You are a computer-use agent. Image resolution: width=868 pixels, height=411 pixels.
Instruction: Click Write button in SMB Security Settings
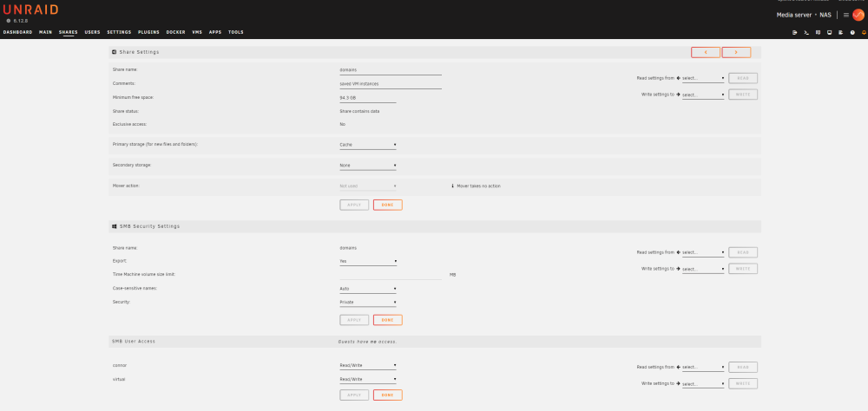[x=743, y=269]
